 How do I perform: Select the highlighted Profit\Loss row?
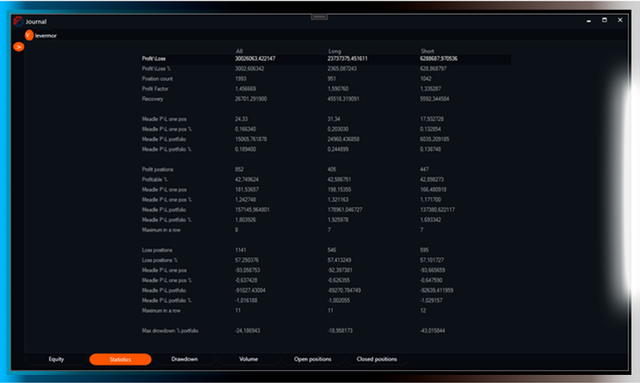(x=326, y=59)
